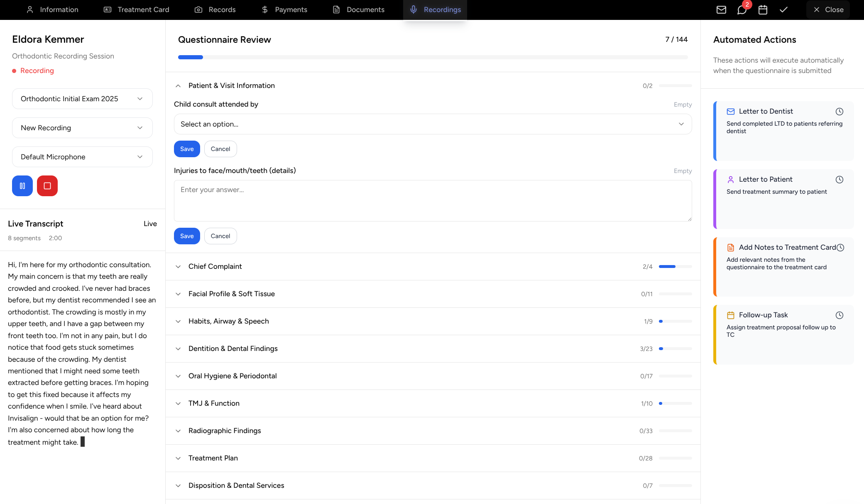The height and width of the screenshot is (504, 864).
Task: Switch to the Payments tab
Action: tap(284, 10)
